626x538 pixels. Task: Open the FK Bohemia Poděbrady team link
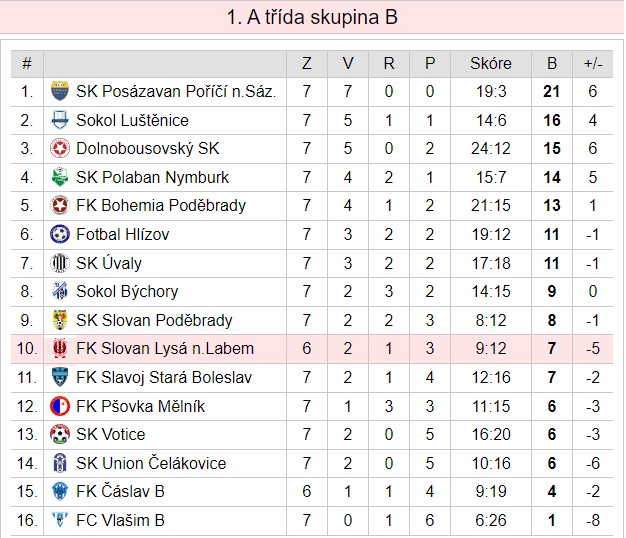click(161, 206)
